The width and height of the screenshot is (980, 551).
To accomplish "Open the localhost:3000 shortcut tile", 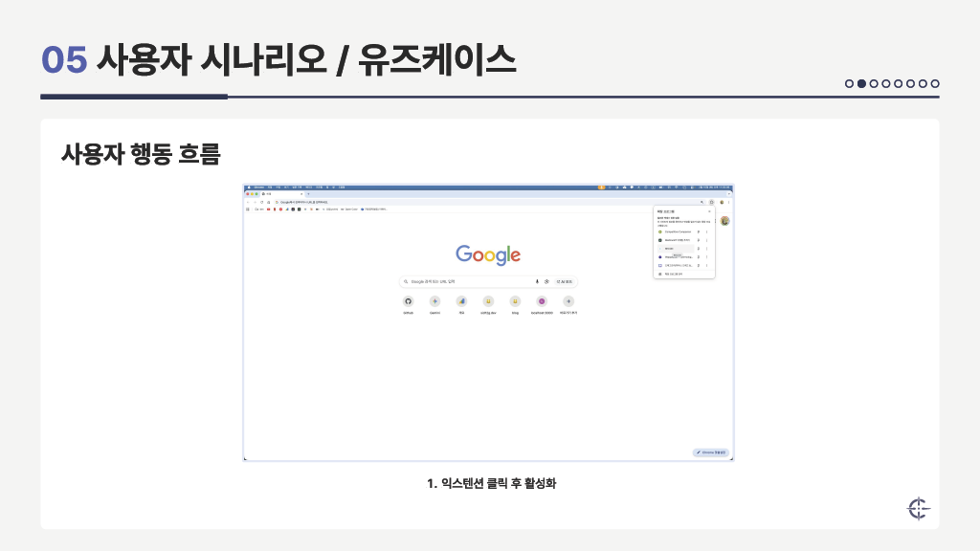I will 542,301.
